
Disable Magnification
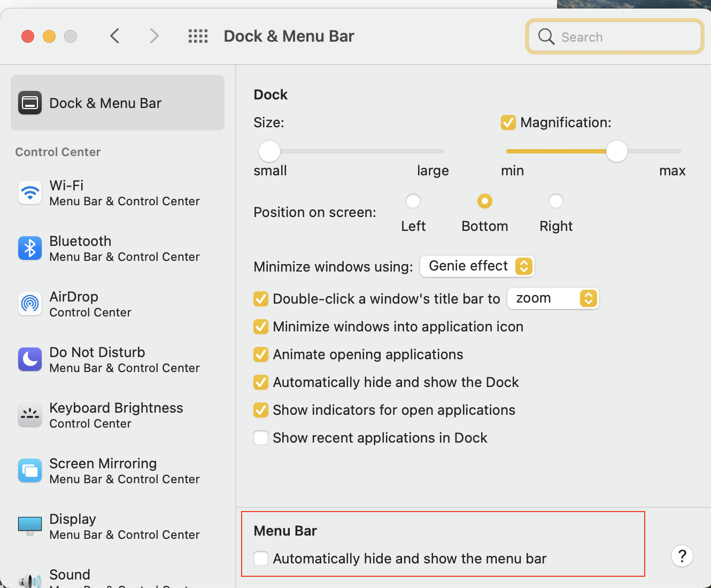508,122
